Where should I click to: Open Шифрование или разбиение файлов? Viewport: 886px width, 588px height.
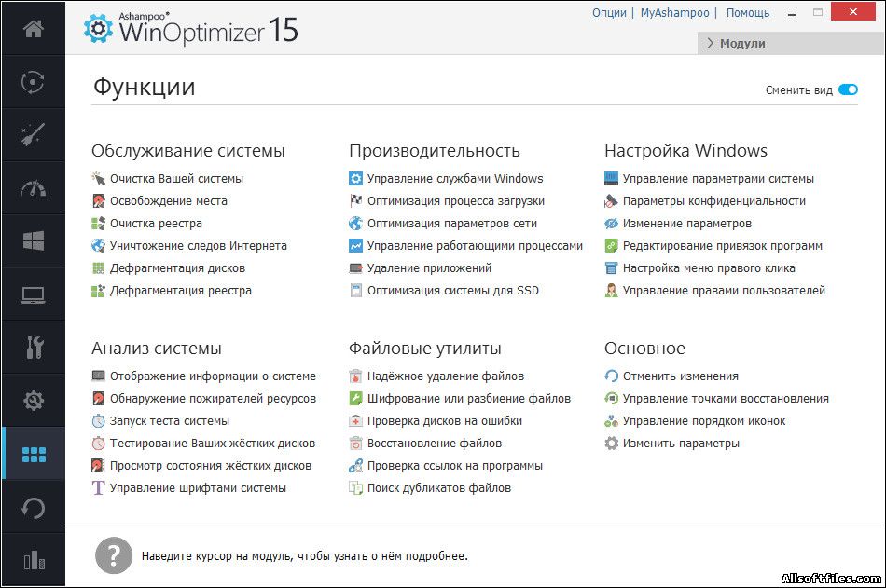469,399
